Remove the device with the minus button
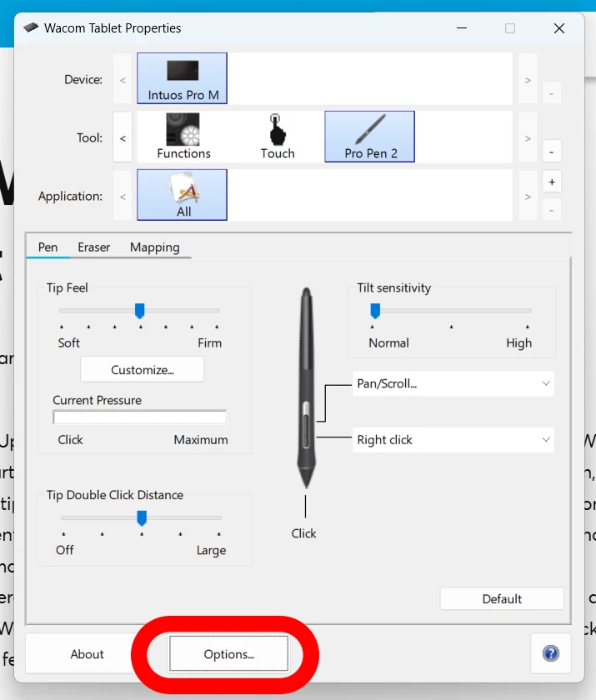The height and width of the screenshot is (700, 596). pyautogui.click(x=551, y=93)
